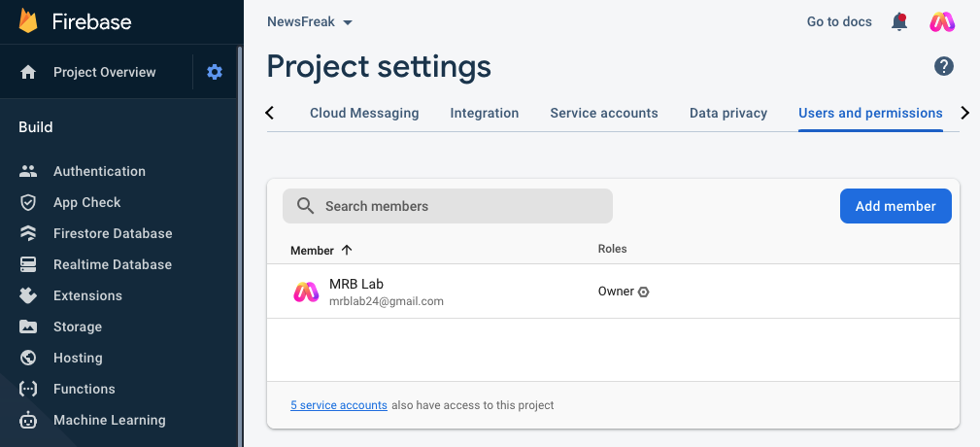The height and width of the screenshot is (447, 980).
Task: Open the 5 service accounts link
Action: pos(339,405)
